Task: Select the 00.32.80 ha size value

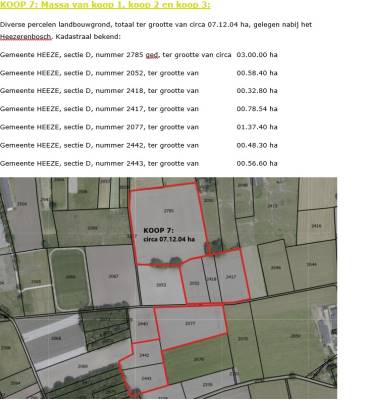Action: coord(257,91)
